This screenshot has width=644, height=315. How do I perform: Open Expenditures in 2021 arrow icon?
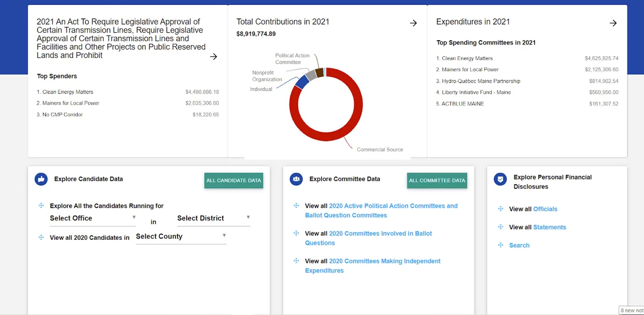coord(613,23)
